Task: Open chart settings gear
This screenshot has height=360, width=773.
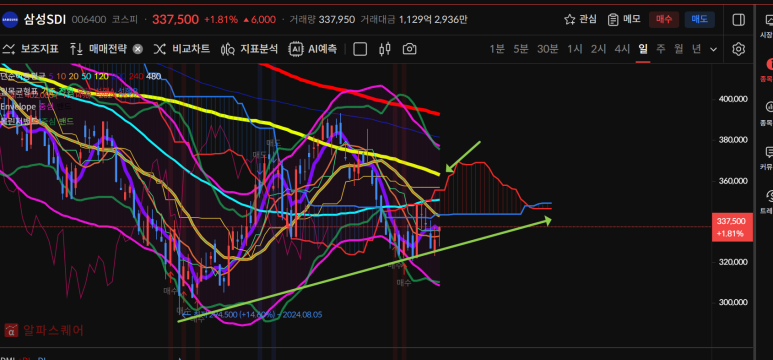Action: (738, 49)
